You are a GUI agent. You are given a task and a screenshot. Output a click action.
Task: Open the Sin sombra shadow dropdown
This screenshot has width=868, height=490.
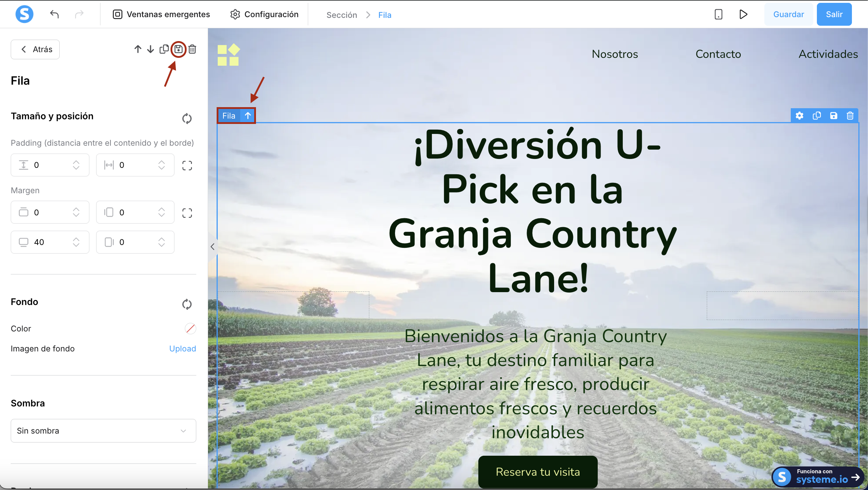point(103,431)
